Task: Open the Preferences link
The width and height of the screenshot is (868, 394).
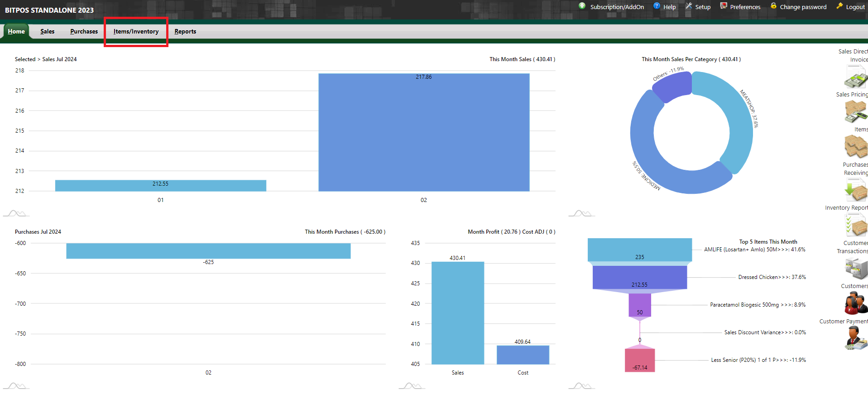Action: pos(745,7)
